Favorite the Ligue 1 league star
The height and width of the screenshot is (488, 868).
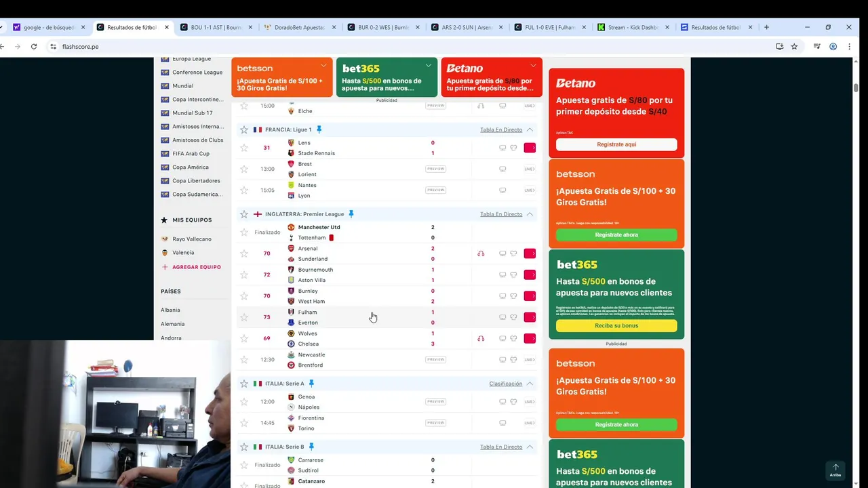pos(244,129)
